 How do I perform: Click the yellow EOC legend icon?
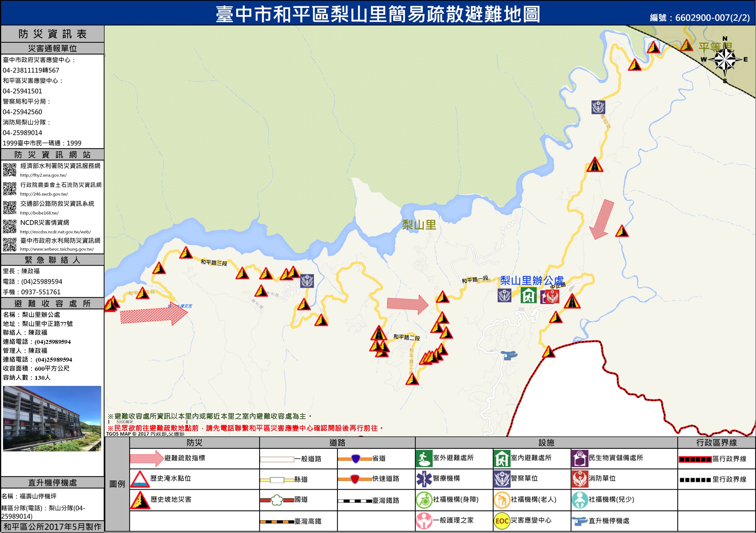click(x=502, y=521)
